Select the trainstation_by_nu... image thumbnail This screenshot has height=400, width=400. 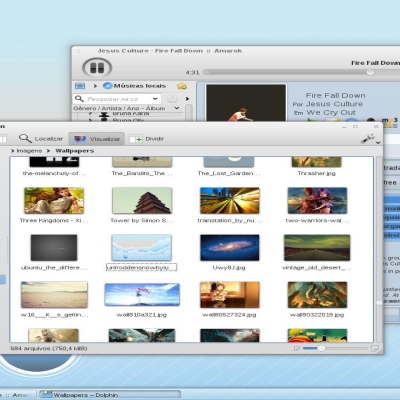click(230, 200)
